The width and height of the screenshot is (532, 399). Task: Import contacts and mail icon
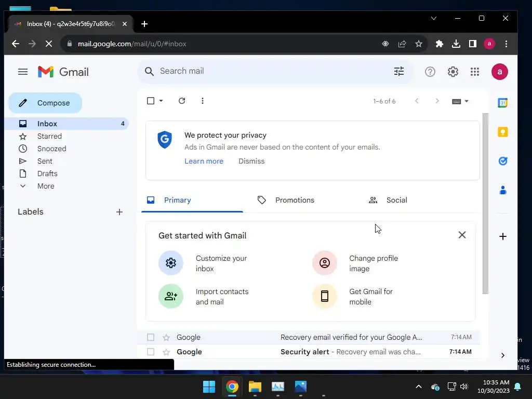tap(170, 296)
